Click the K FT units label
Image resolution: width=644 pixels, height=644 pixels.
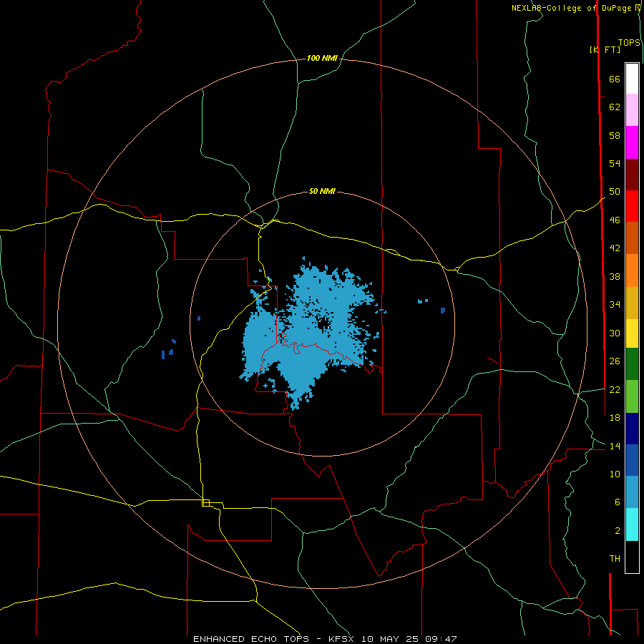[605, 49]
